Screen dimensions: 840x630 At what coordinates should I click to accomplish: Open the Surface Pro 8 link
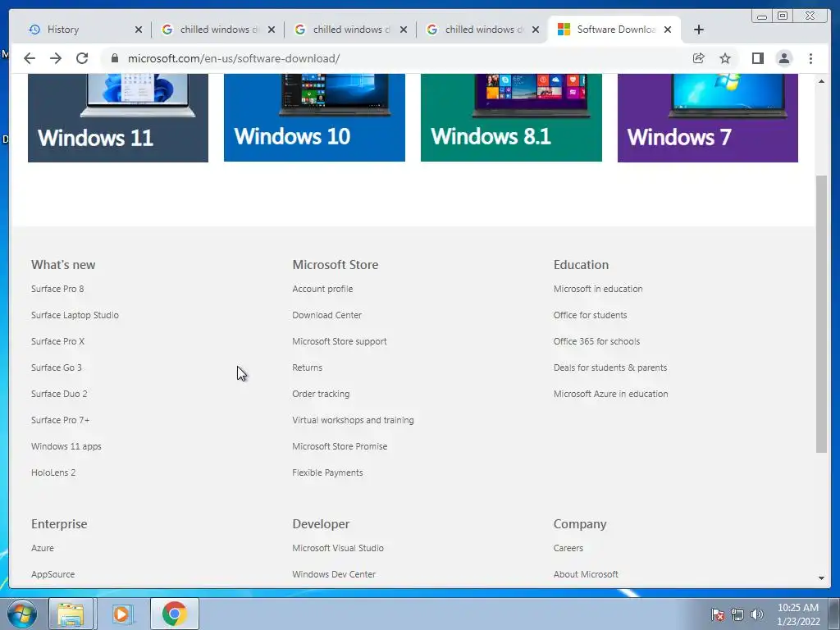tap(57, 289)
